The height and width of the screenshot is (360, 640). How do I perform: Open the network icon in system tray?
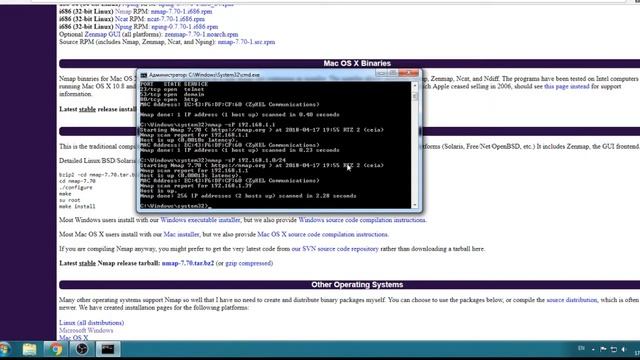pyautogui.click(x=613, y=349)
